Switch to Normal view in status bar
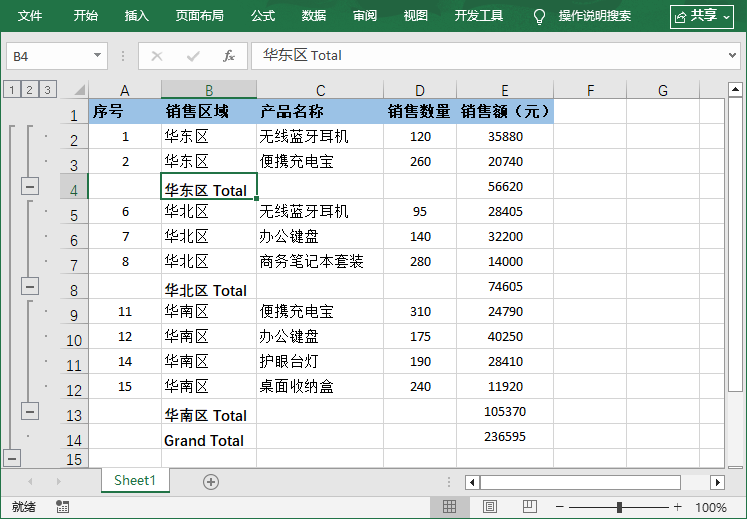The width and height of the screenshot is (747, 519). (449, 507)
